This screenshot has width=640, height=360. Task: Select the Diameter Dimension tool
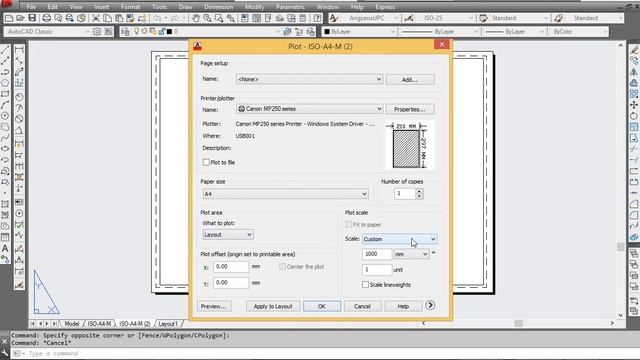click(19, 119)
